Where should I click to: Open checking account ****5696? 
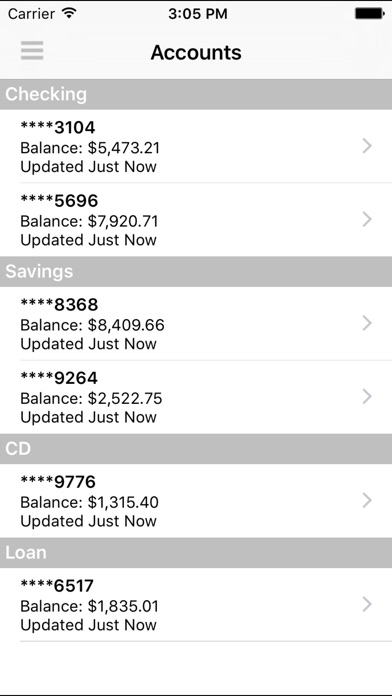tap(196, 219)
